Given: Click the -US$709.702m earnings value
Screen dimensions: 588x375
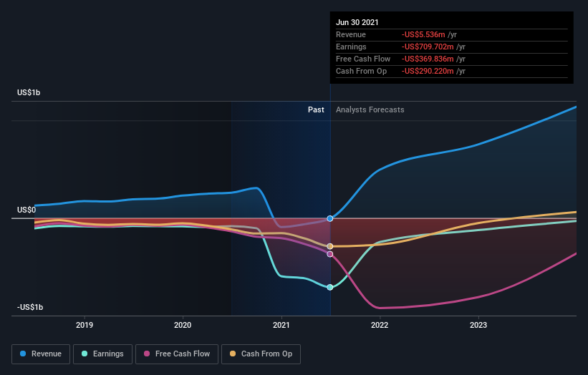Looking at the screenshot, I should click(428, 47).
